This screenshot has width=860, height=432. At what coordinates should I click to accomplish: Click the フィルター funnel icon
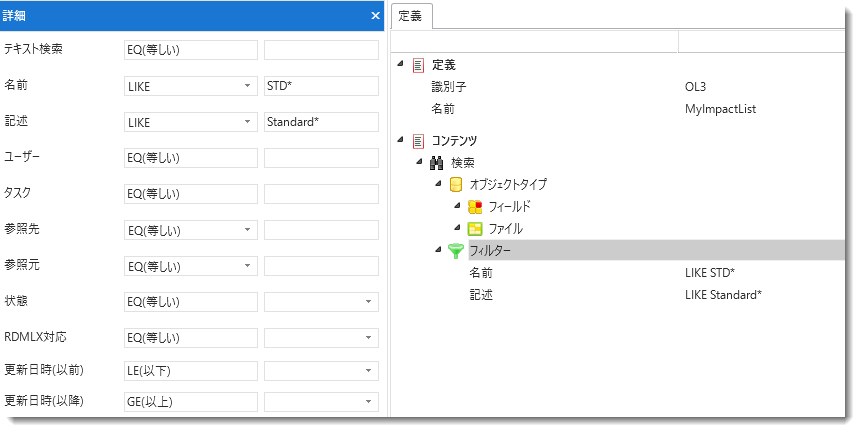456,251
